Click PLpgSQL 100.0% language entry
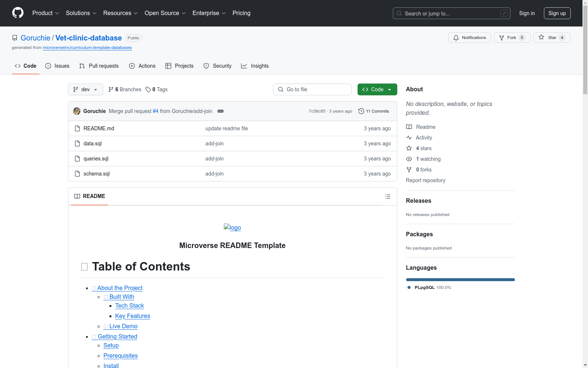588x368 pixels. (x=429, y=287)
